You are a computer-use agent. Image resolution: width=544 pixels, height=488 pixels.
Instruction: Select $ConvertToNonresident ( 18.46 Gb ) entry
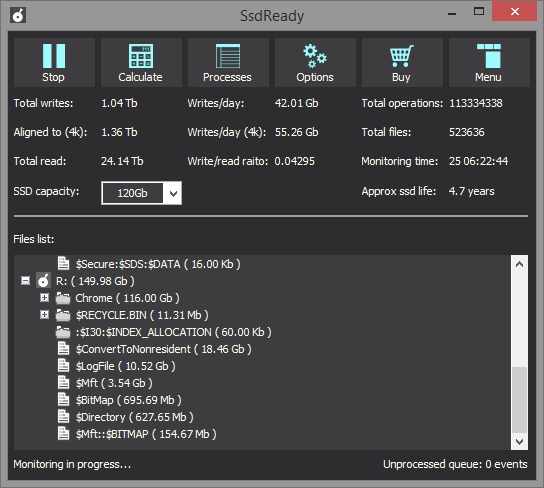[x=164, y=349]
